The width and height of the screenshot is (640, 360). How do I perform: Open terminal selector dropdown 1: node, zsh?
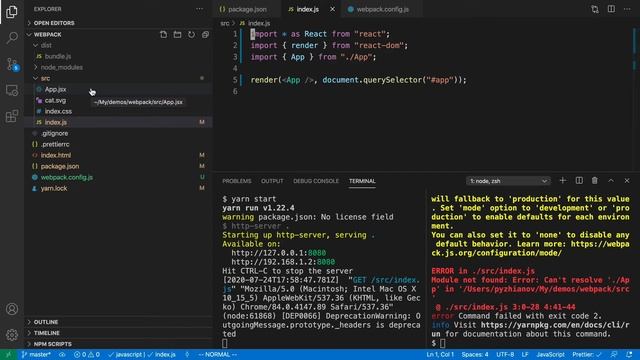(508, 181)
